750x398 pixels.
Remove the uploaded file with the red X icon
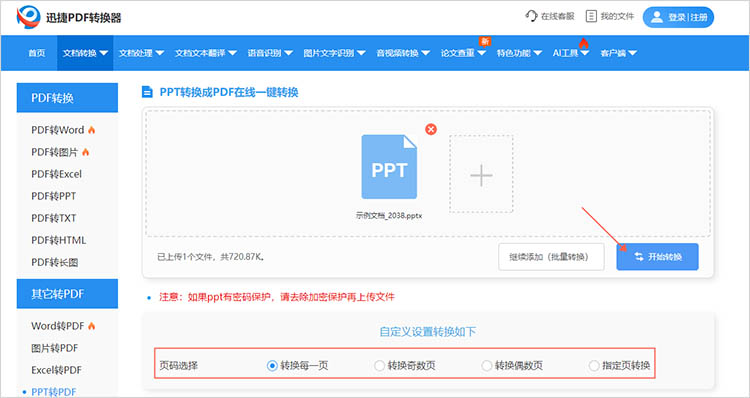[x=431, y=129]
